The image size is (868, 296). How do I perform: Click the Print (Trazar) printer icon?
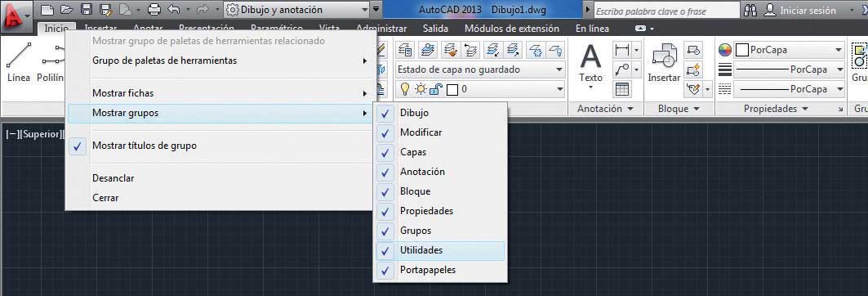154,10
